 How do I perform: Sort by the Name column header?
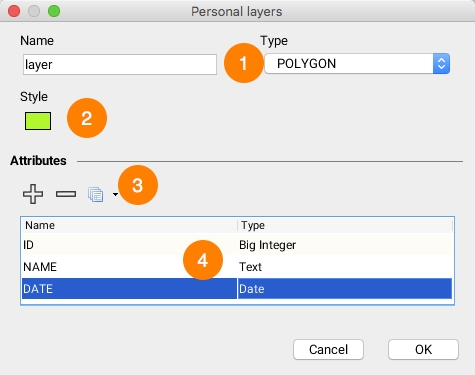point(129,225)
